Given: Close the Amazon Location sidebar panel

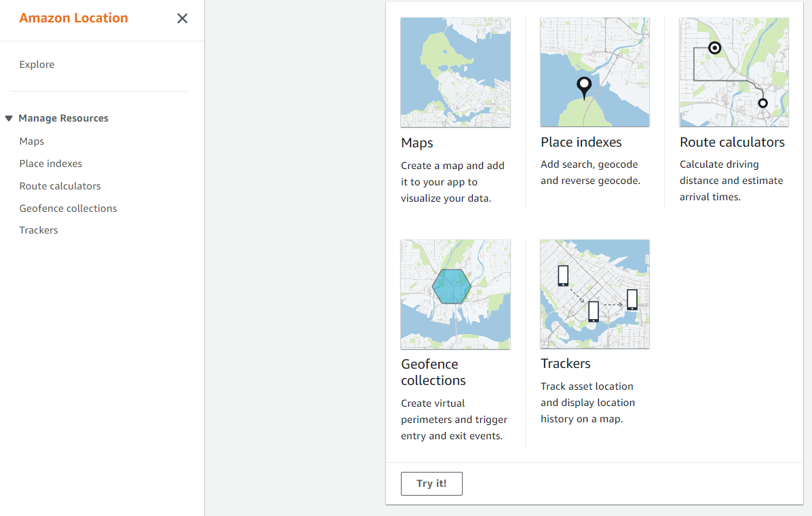Looking at the screenshot, I should (x=182, y=18).
